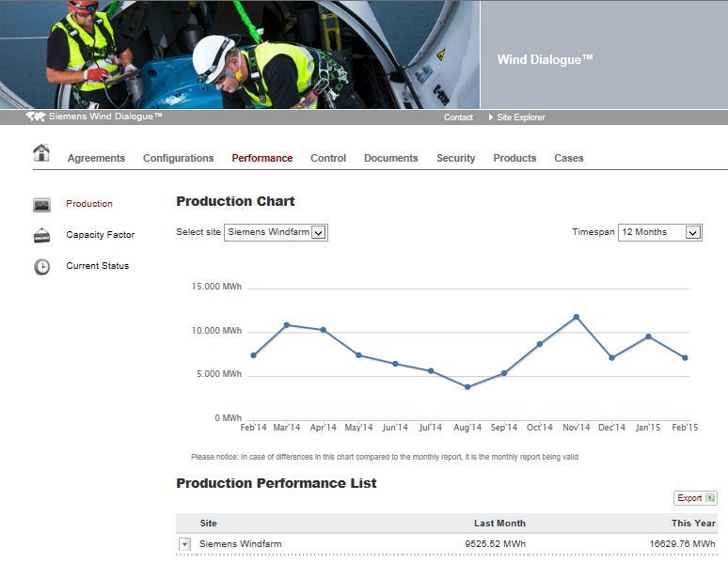This screenshot has width=728, height=563.
Task: Open the Site Explorer link
Action: click(x=521, y=117)
